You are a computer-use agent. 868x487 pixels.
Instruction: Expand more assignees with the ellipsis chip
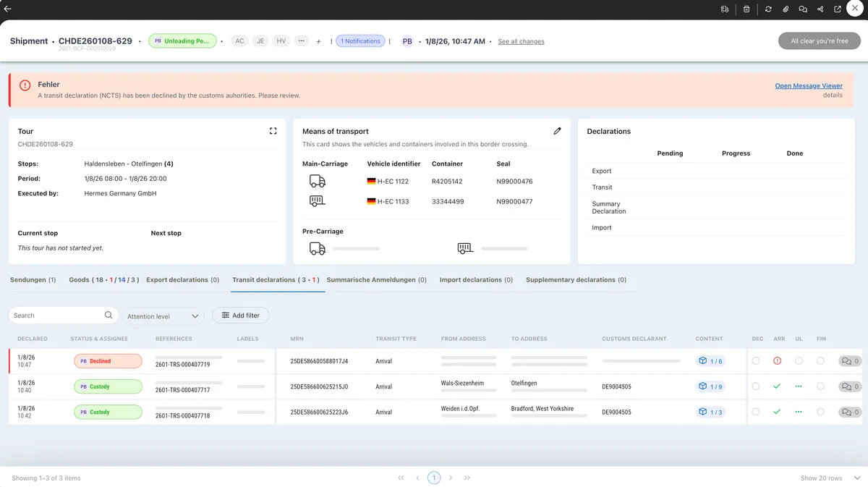[x=302, y=41]
